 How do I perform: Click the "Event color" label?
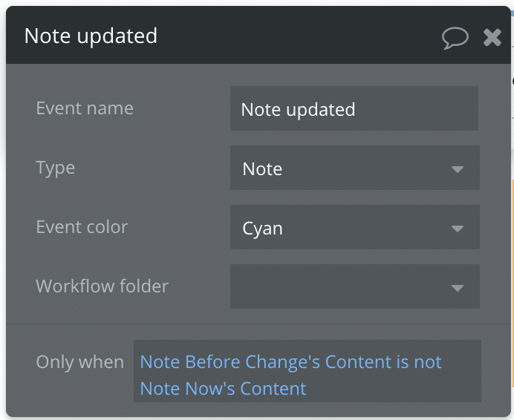click(x=82, y=227)
